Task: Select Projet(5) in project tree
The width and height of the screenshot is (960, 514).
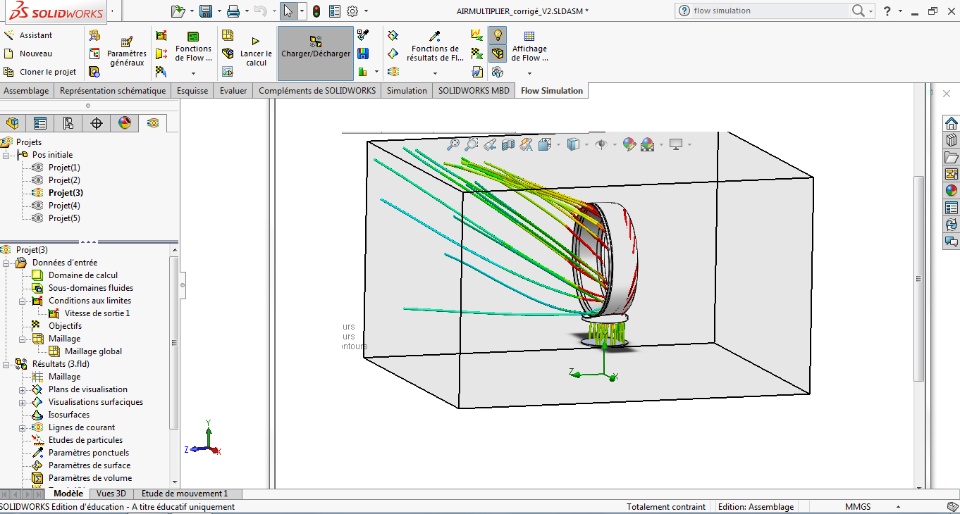Action: tap(64, 218)
